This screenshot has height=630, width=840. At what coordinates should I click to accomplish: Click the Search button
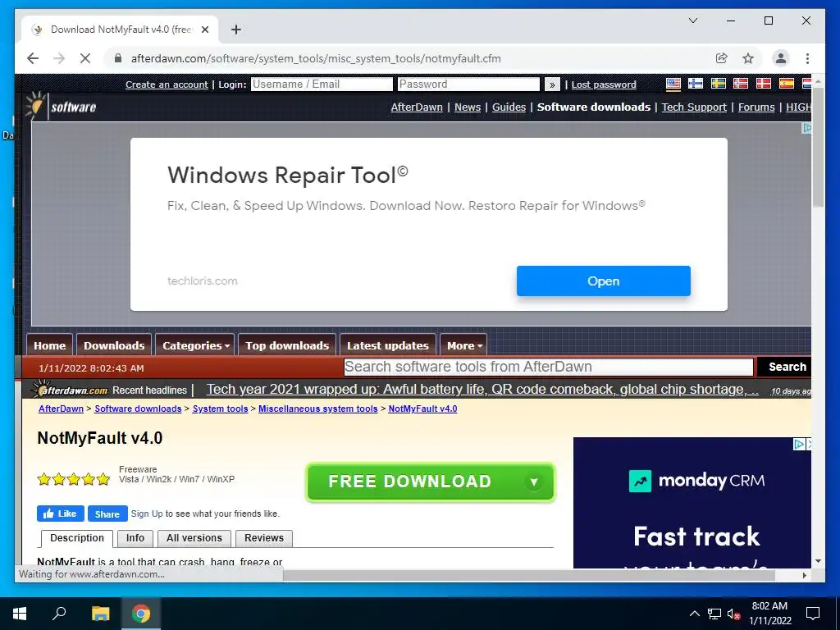(786, 367)
